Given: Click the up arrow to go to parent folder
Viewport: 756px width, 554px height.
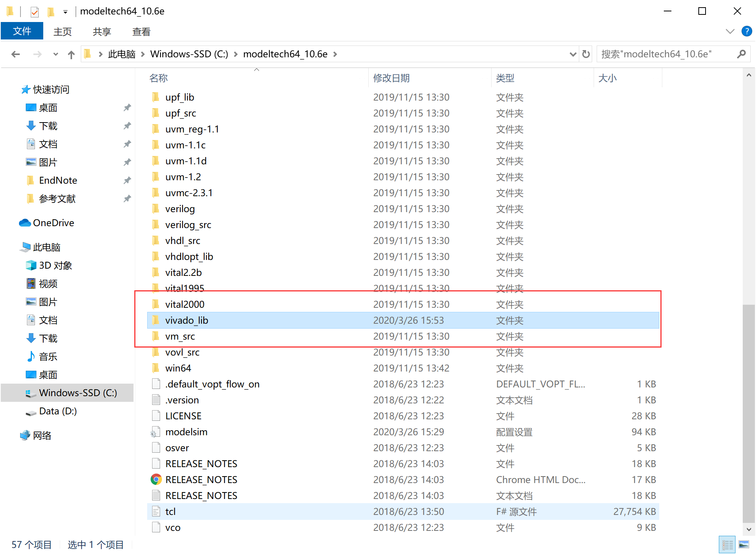Looking at the screenshot, I should [x=71, y=54].
